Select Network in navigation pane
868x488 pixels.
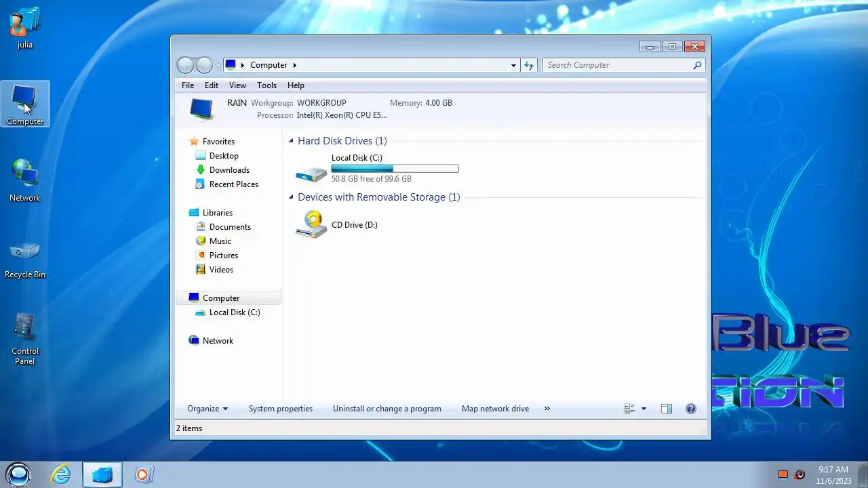(218, 341)
